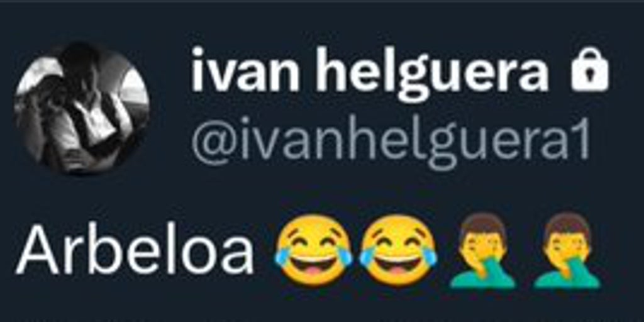The height and width of the screenshot is (322, 644).
Task: Tap the brown hair of last facepalm emoji
Action: [x=567, y=223]
